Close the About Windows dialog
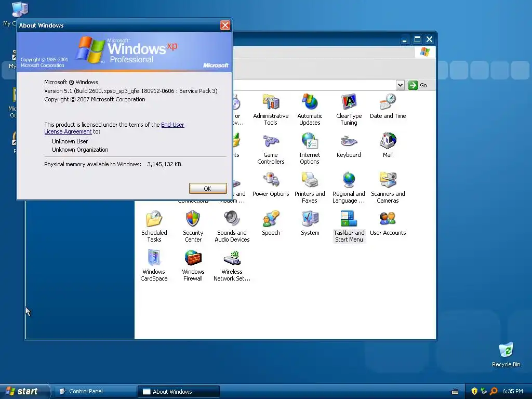The width and height of the screenshot is (532, 399). (225, 25)
